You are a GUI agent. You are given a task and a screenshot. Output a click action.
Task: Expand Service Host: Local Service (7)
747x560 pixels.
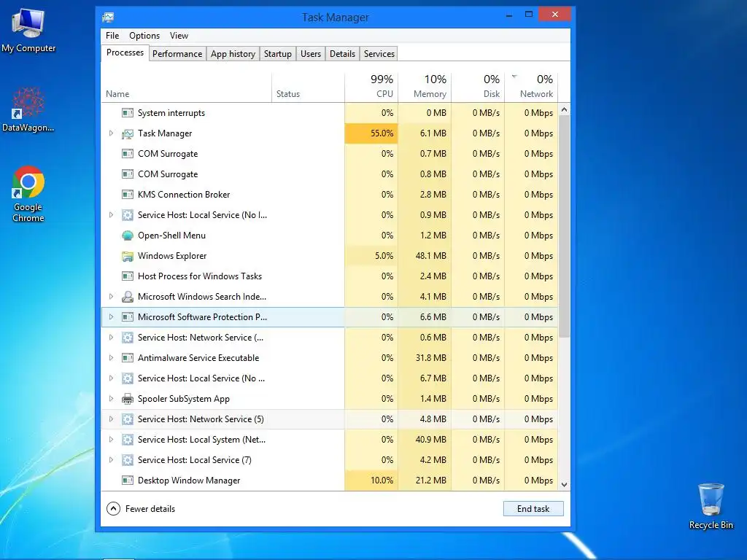point(111,460)
